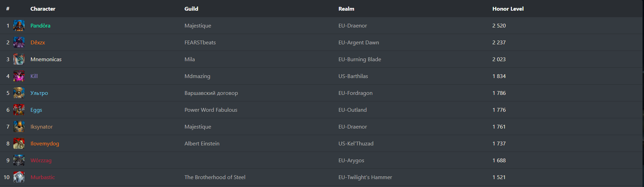Click Murbastic's avatar icon
This screenshot has width=644, height=187.
click(x=19, y=177)
